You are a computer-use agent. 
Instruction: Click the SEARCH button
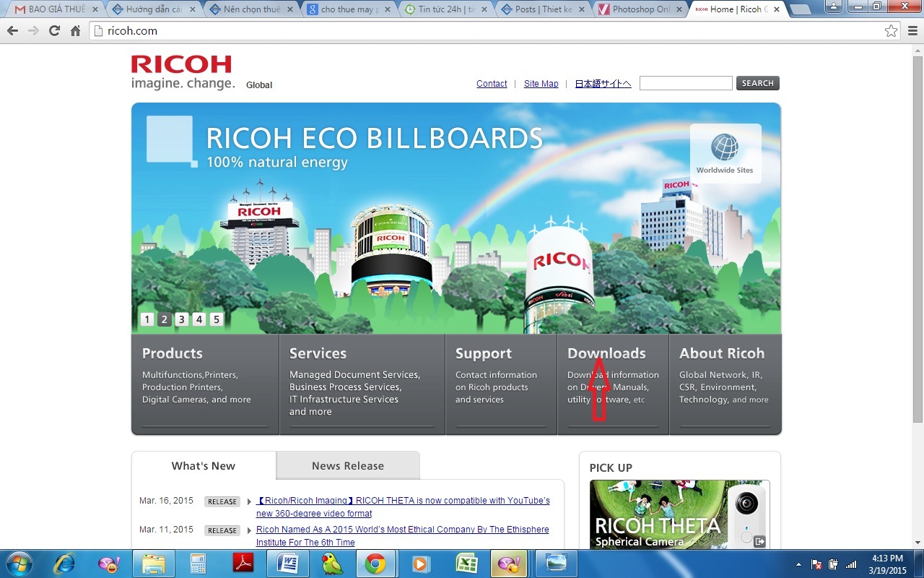click(x=758, y=83)
